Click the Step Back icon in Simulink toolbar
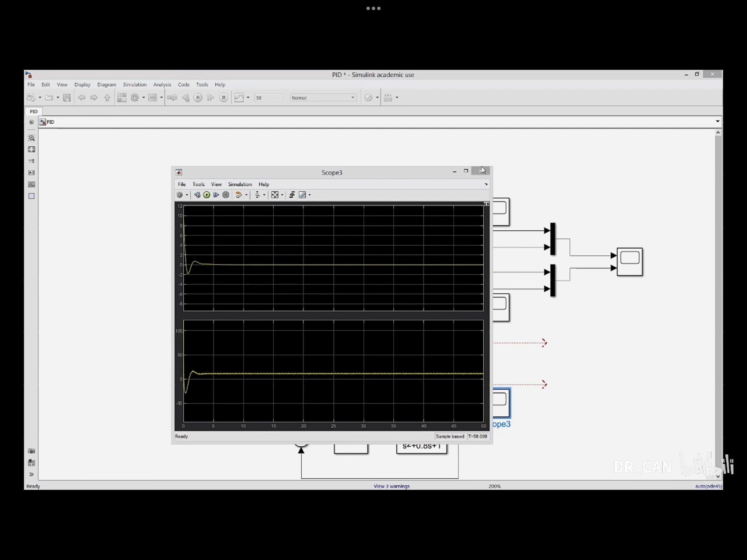The image size is (747, 560). coord(185,98)
